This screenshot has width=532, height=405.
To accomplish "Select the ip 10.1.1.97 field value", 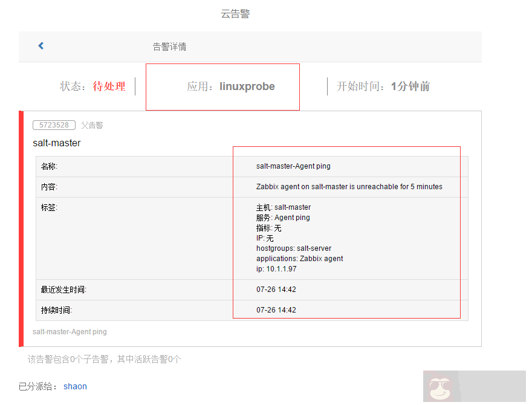I will pos(276,268).
